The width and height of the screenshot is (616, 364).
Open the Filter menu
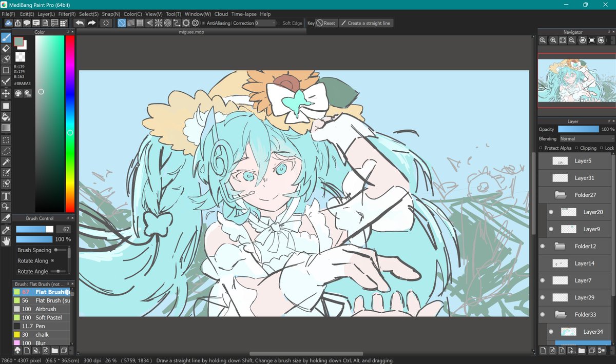[x=67, y=14]
